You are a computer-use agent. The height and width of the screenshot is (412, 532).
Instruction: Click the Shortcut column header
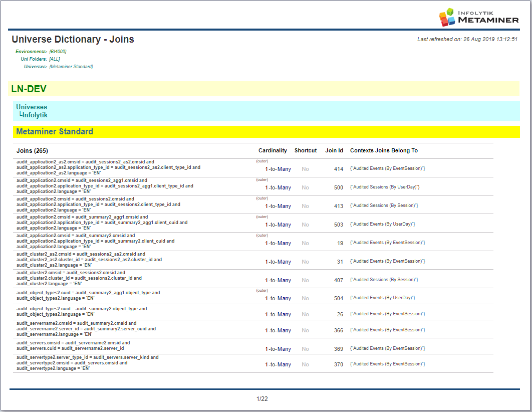[x=306, y=151]
